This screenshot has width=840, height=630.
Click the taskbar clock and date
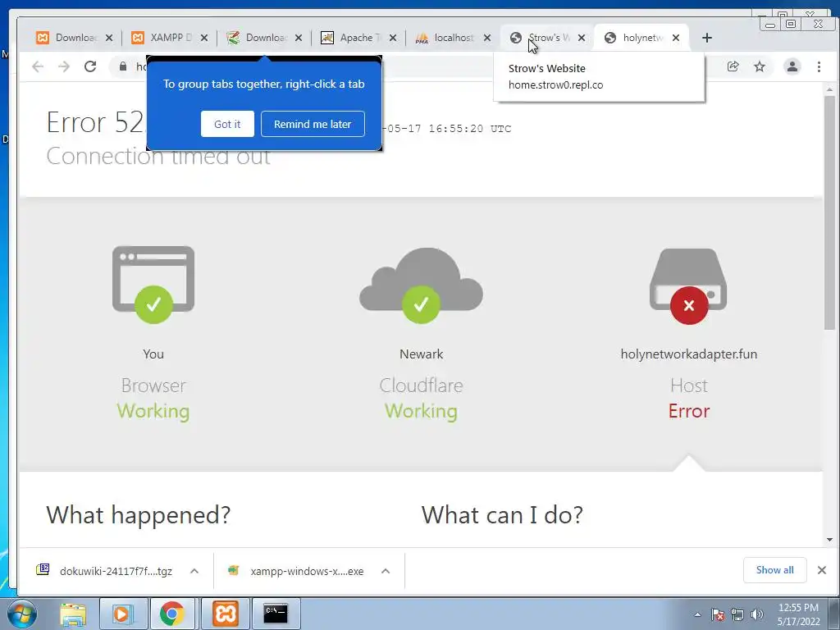coord(799,614)
